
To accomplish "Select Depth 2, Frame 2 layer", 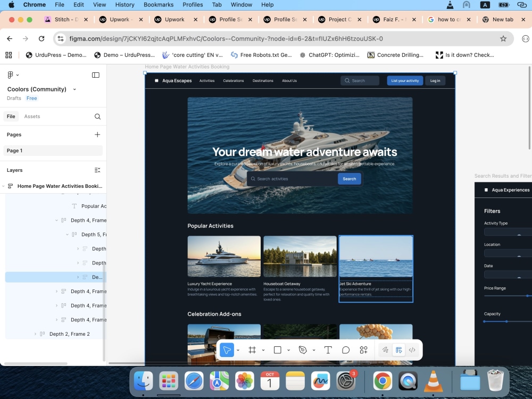I will click(x=70, y=334).
